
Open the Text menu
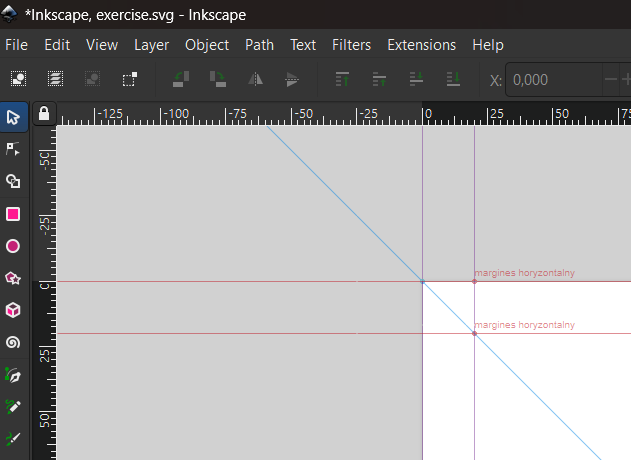click(x=303, y=45)
